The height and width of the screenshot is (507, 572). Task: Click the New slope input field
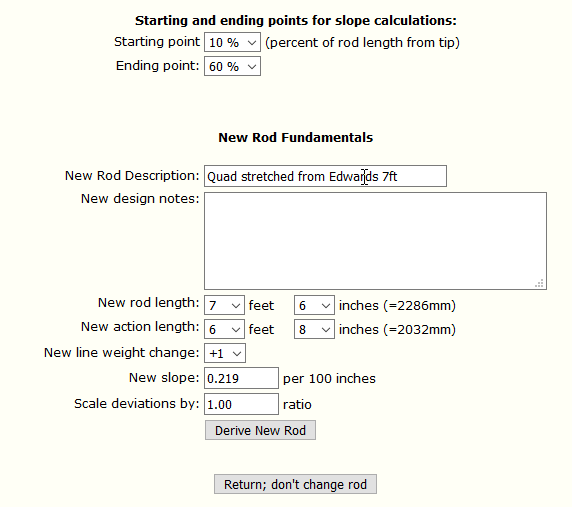[241, 378]
